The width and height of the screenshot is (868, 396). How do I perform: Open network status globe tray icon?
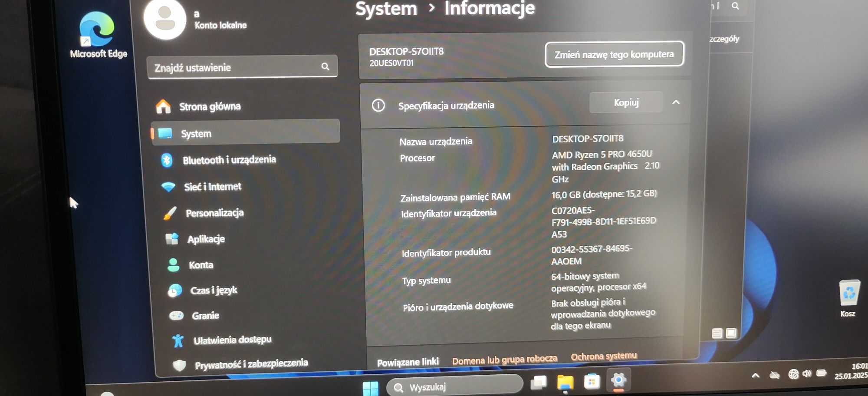[793, 374]
